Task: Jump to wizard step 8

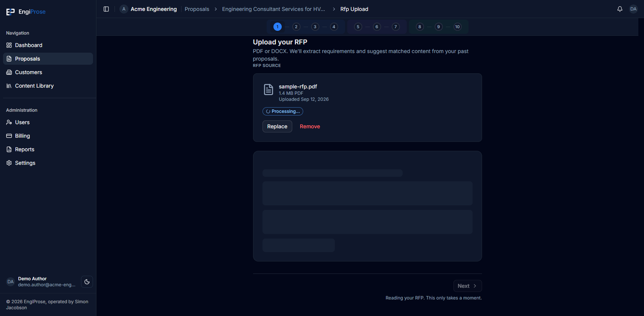Action: pos(420,27)
